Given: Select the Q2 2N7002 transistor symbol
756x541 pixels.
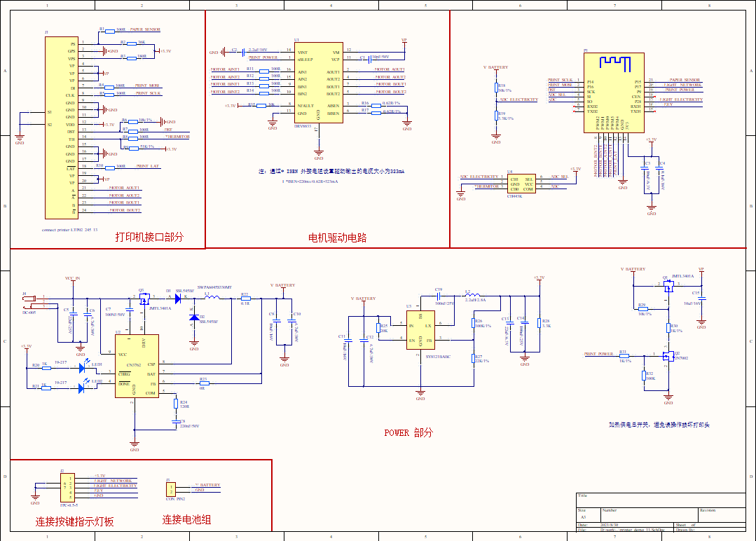Looking at the screenshot, I should 668,356.
